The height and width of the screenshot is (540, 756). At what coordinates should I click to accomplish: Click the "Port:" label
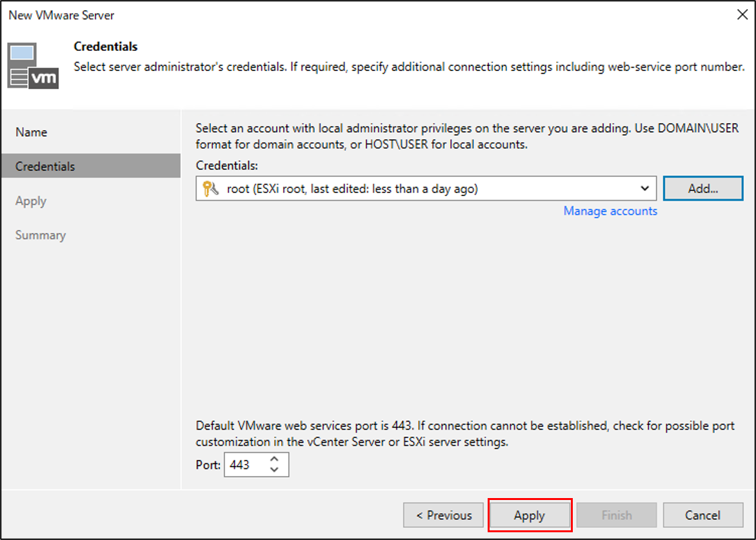coord(208,465)
